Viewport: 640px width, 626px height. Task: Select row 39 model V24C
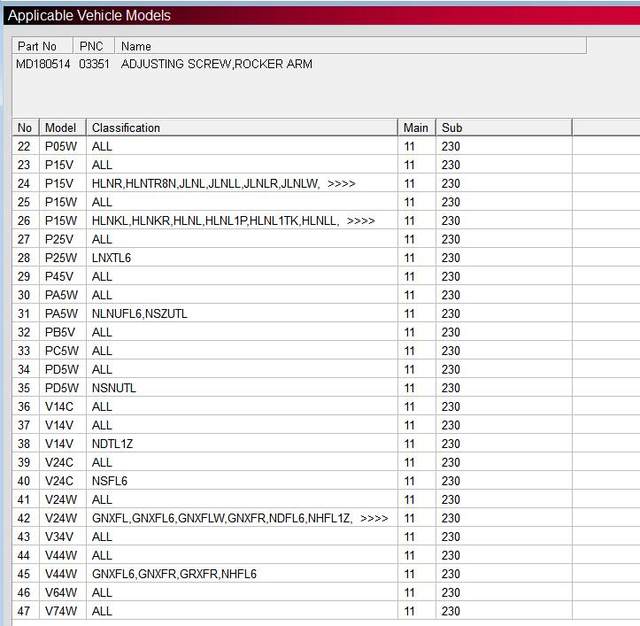[x=59, y=462]
